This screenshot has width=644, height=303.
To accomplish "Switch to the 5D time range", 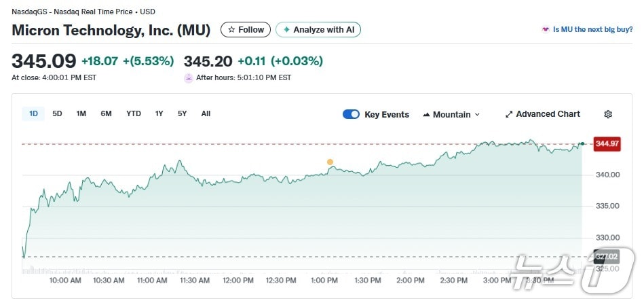I will tap(57, 113).
